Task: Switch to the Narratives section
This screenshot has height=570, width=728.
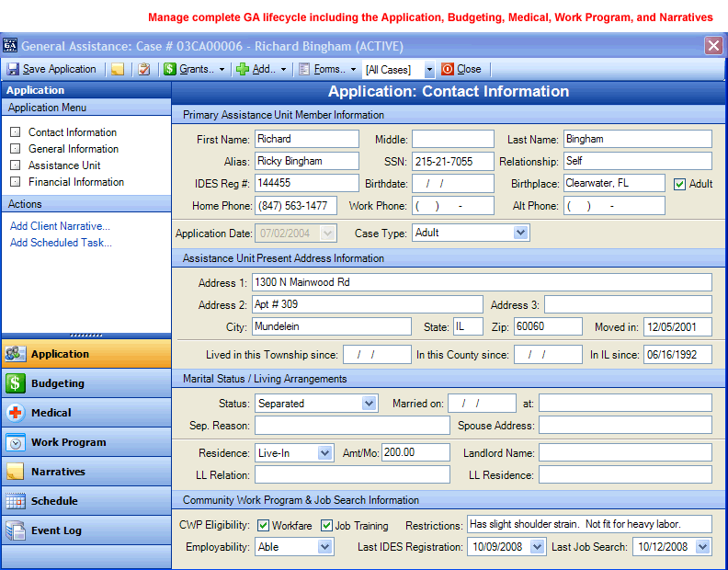Action: 86,472
